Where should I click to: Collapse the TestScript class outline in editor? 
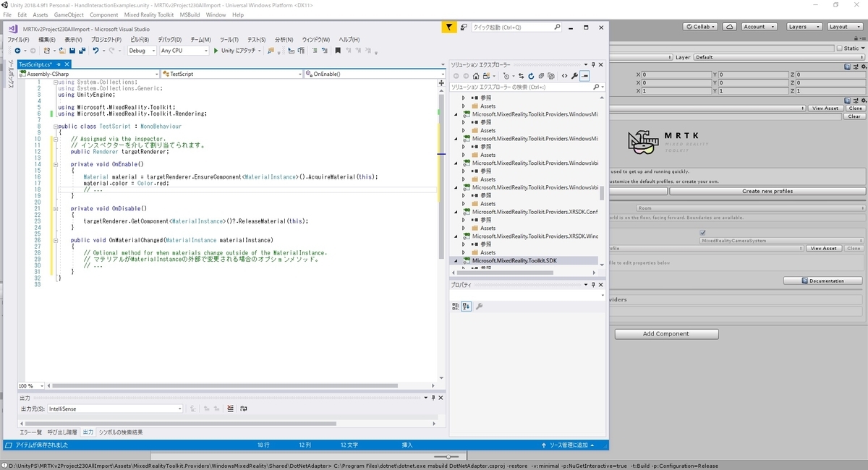pyautogui.click(x=57, y=127)
